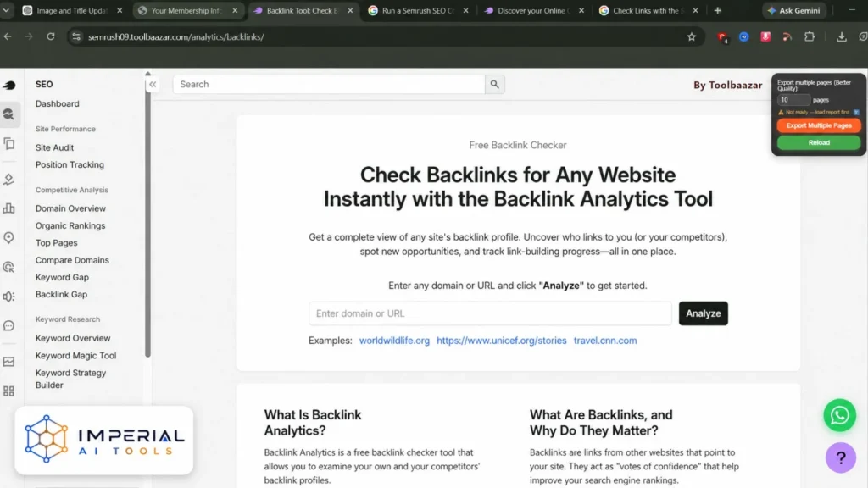Screen dimensions: 868x488
Task: Click the Semrush flame logo icon
Action: tap(8, 85)
